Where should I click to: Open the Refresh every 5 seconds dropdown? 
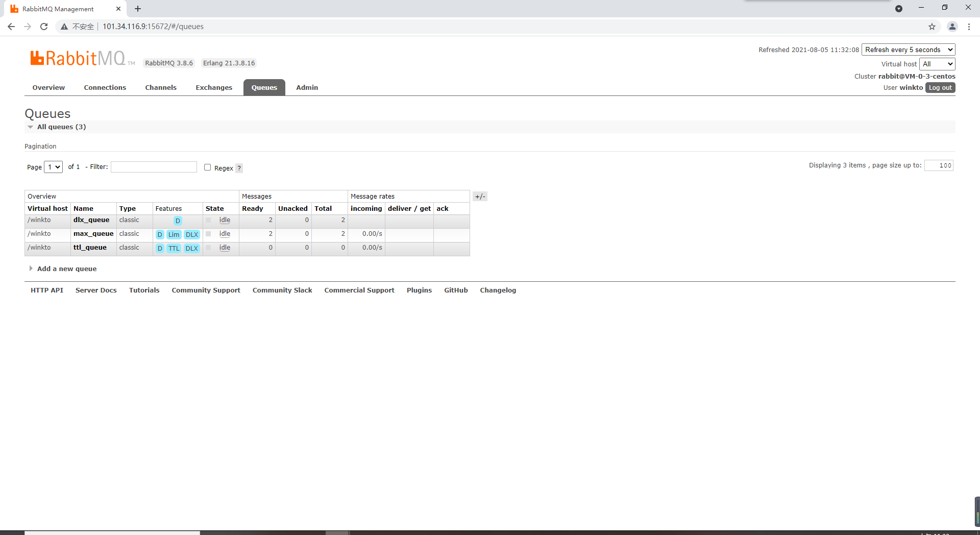click(x=908, y=50)
